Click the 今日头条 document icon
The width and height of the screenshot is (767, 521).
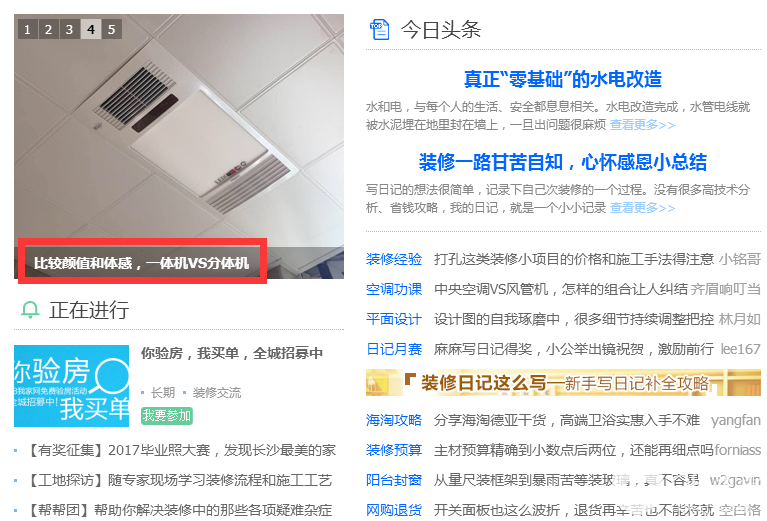tap(380, 29)
